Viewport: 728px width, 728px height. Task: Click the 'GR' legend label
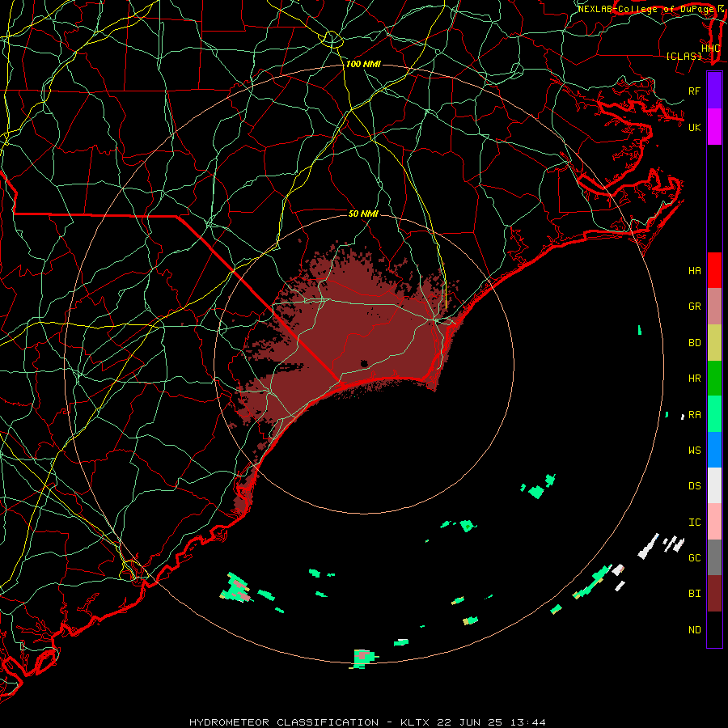[x=695, y=307]
